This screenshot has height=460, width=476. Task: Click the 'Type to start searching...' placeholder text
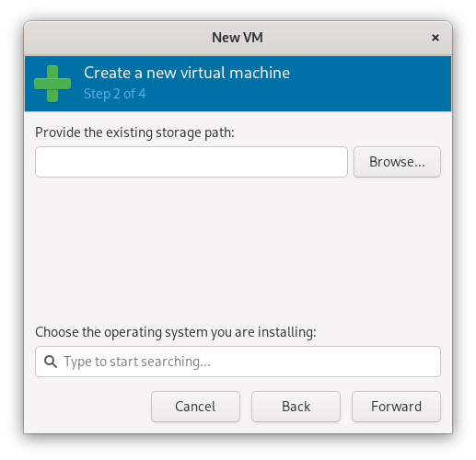pos(137,362)
